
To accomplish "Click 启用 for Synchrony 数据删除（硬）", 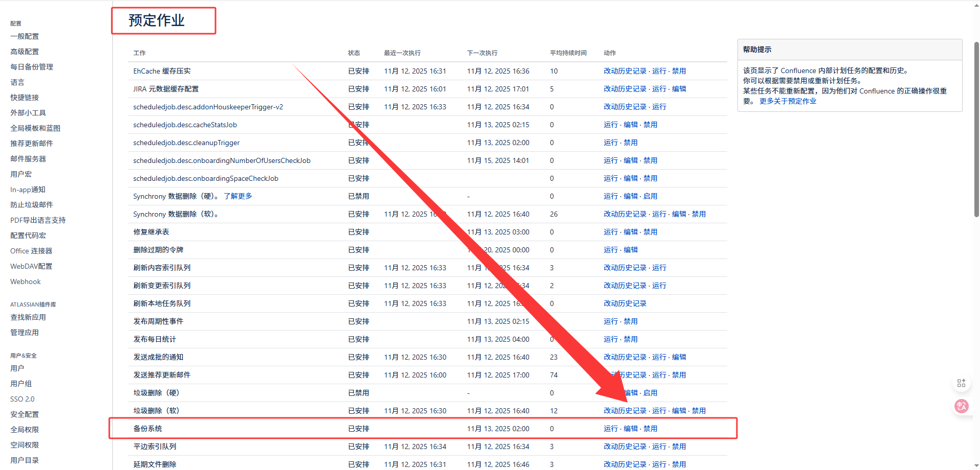I will [x=650, y=196].
